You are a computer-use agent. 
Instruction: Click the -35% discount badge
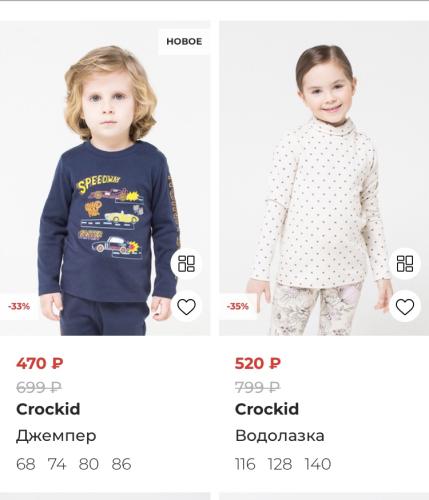(x=238, y=306)
